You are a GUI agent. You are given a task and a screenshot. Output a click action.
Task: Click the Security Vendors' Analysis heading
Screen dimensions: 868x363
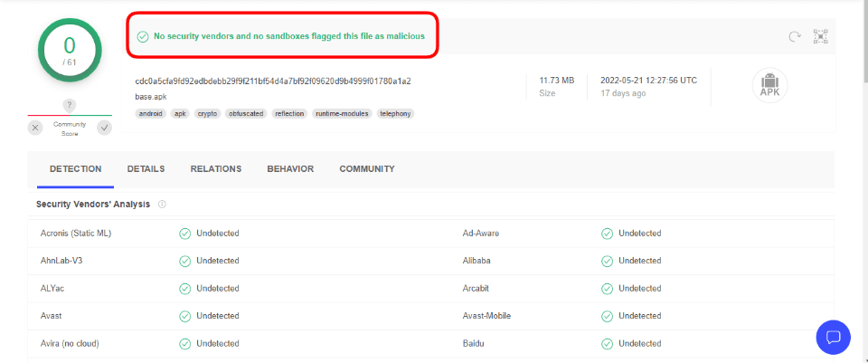coord(93,205)
